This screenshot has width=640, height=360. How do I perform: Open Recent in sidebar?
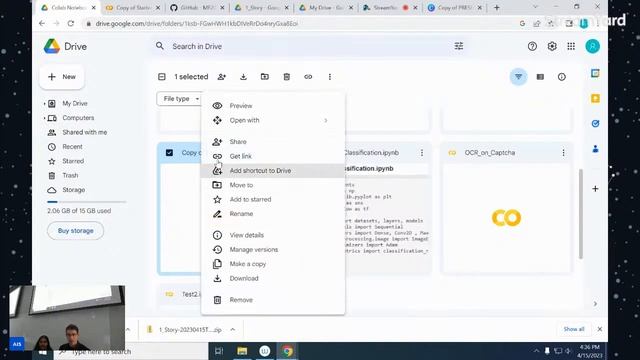(72, 147)
